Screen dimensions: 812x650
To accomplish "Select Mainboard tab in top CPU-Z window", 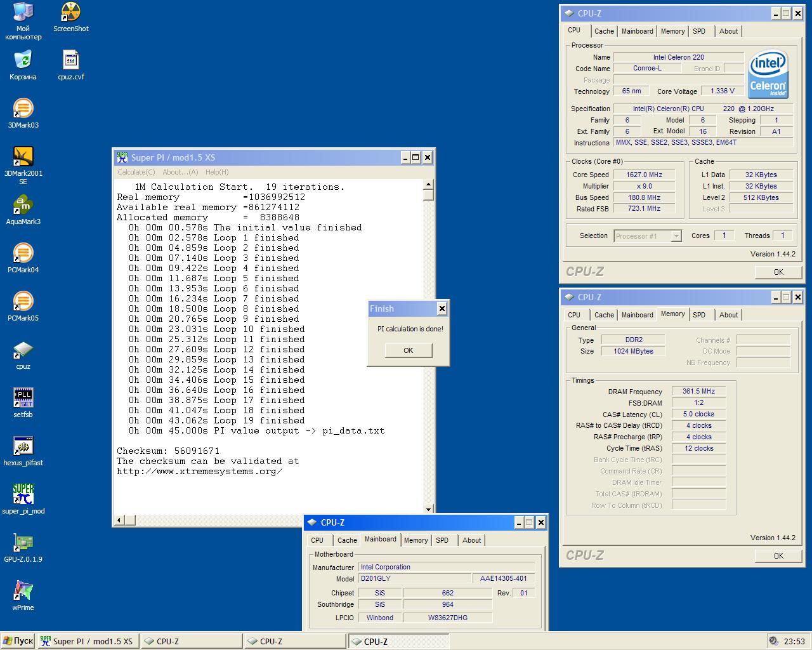I will click(x=637, y=31).
